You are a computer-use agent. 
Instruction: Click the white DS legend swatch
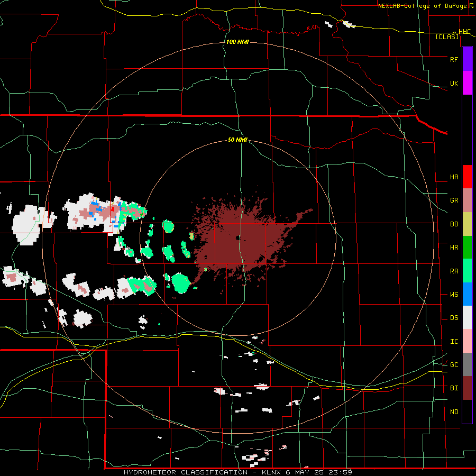tap(467, 317)
